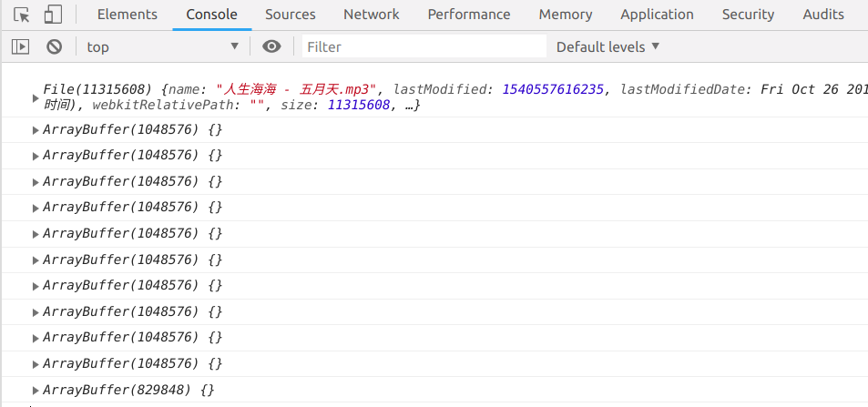Click the Filter input field
Image resolution: width=868 pixels, height=407 pixels.
click(424, 46)
